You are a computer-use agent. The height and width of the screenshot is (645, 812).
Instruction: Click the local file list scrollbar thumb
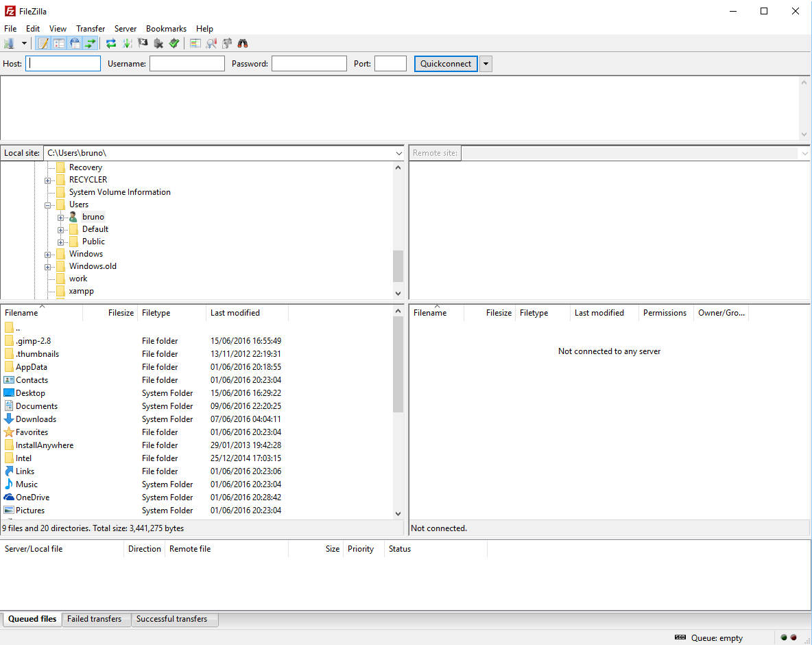click(398, 364)
